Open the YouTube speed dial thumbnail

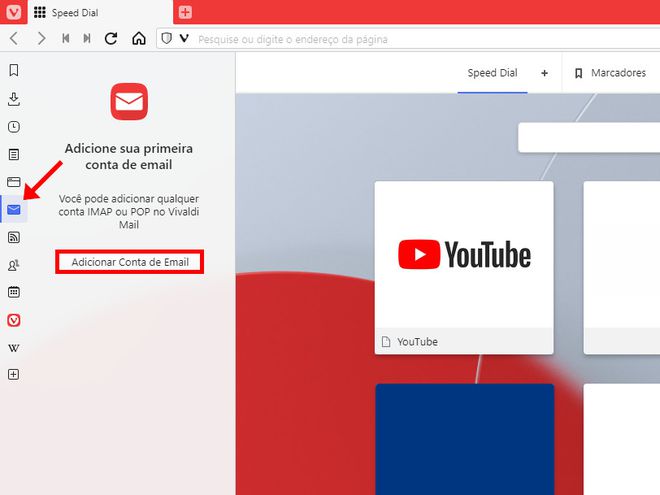pos(464,255)
